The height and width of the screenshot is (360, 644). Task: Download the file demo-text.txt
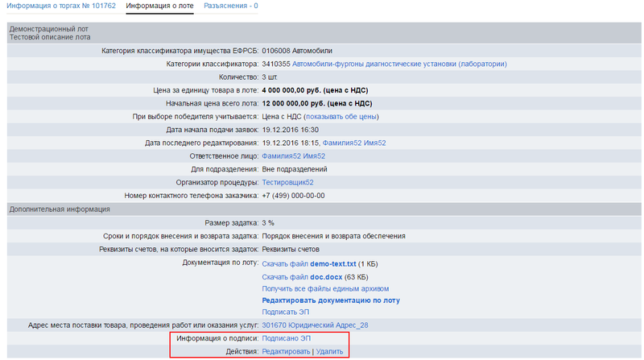click(309, 264)
